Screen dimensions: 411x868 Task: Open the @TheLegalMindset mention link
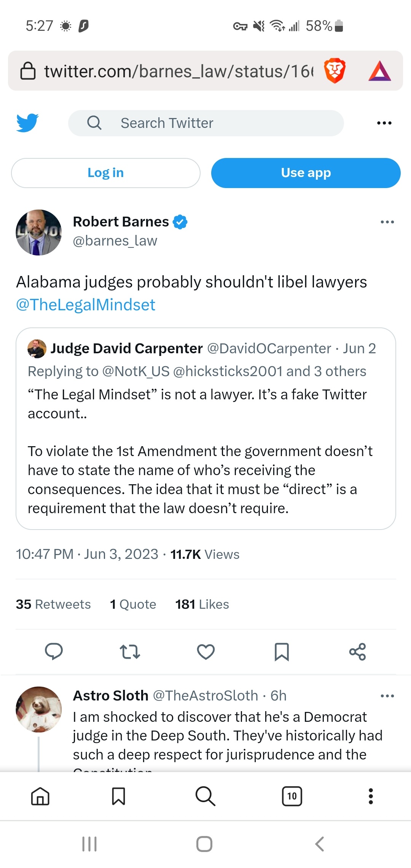click(x=86, y=305)
